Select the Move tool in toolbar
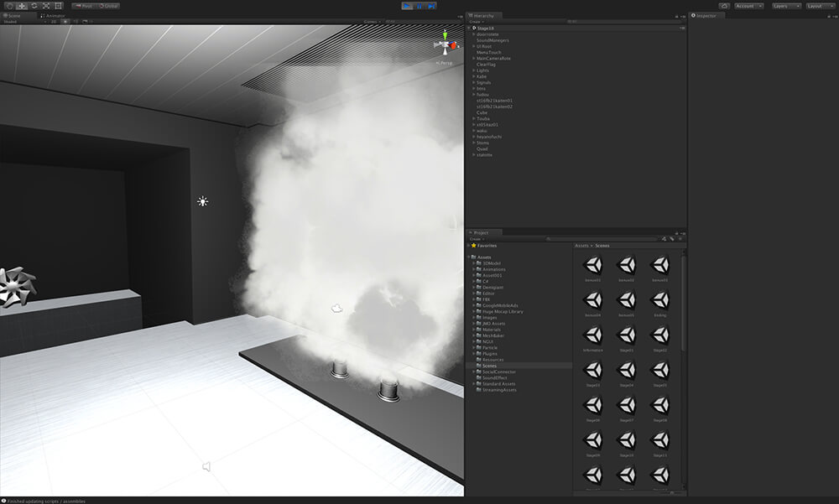839x504 pixels. coord(22,6)
